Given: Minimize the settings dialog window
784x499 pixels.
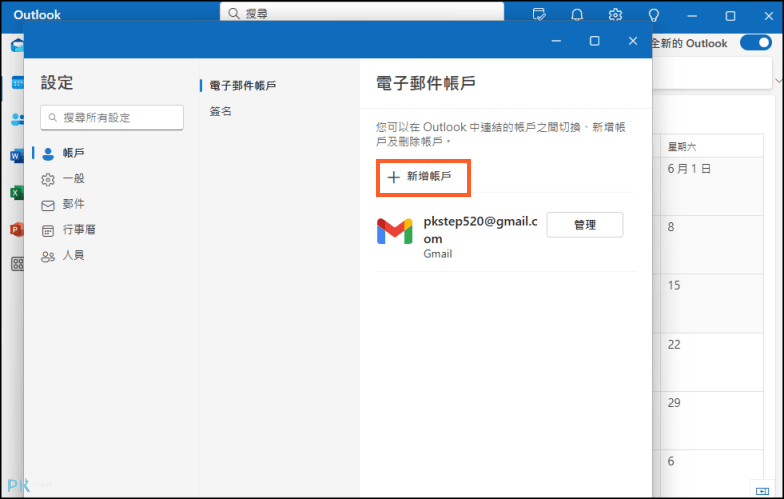Looking at the screenshot, I should click(x=556, y=41).
